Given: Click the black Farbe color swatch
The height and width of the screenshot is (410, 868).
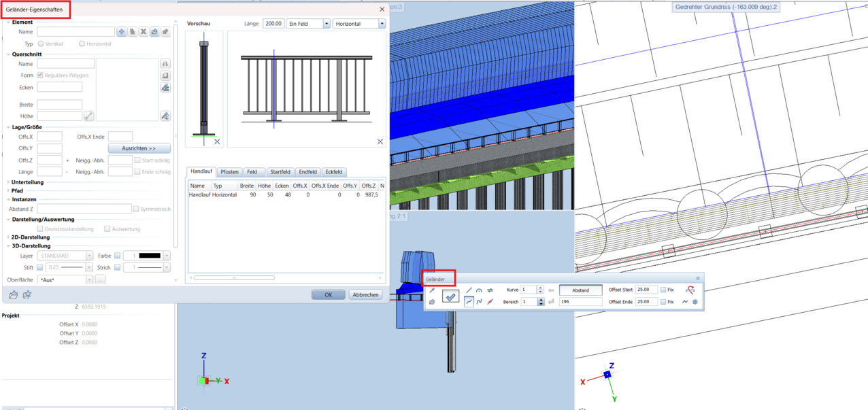Looking at the screenshot, I should 149,256.
